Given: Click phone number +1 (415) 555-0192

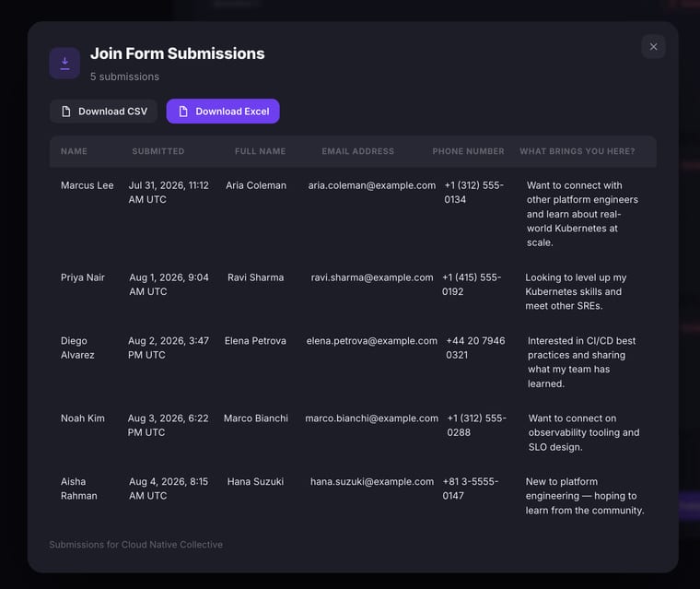Looking at the screenshot, I should point(472,285).
